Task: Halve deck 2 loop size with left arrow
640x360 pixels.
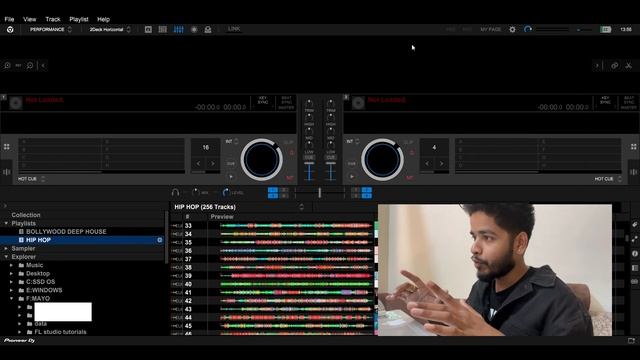Action: point(427,164)
